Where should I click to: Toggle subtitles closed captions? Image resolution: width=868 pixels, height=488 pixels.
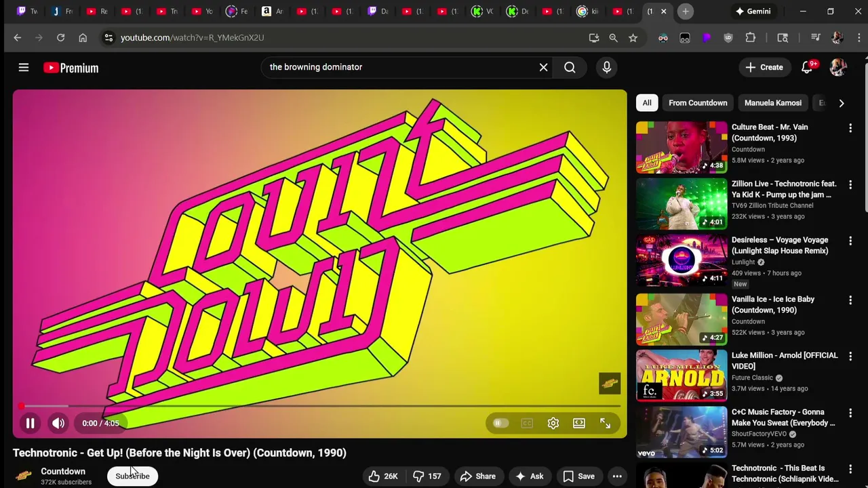527,423
